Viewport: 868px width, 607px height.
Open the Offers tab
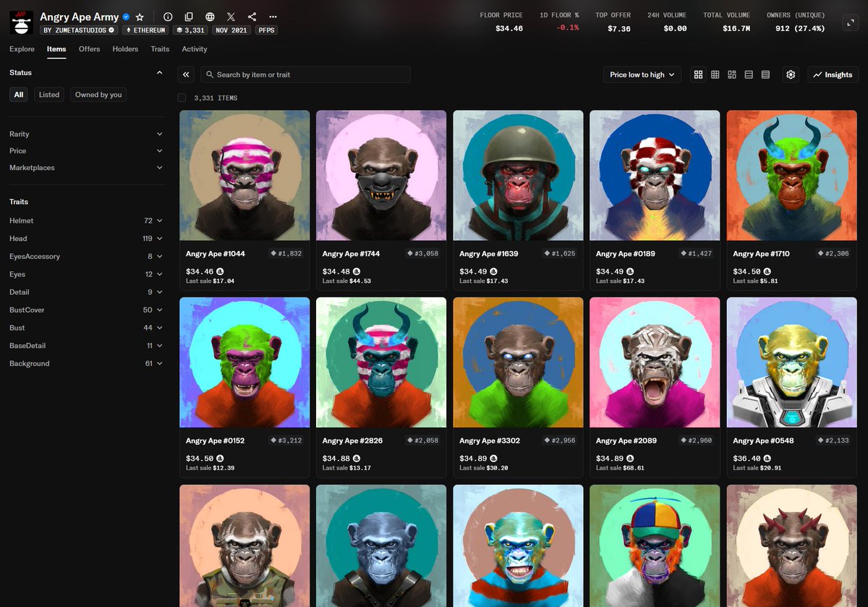[90, 49]
